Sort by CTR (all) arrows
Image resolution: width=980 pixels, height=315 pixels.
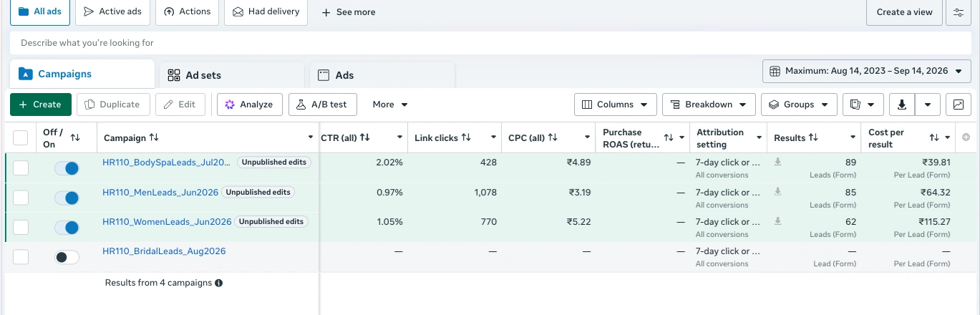pos(365,137)
